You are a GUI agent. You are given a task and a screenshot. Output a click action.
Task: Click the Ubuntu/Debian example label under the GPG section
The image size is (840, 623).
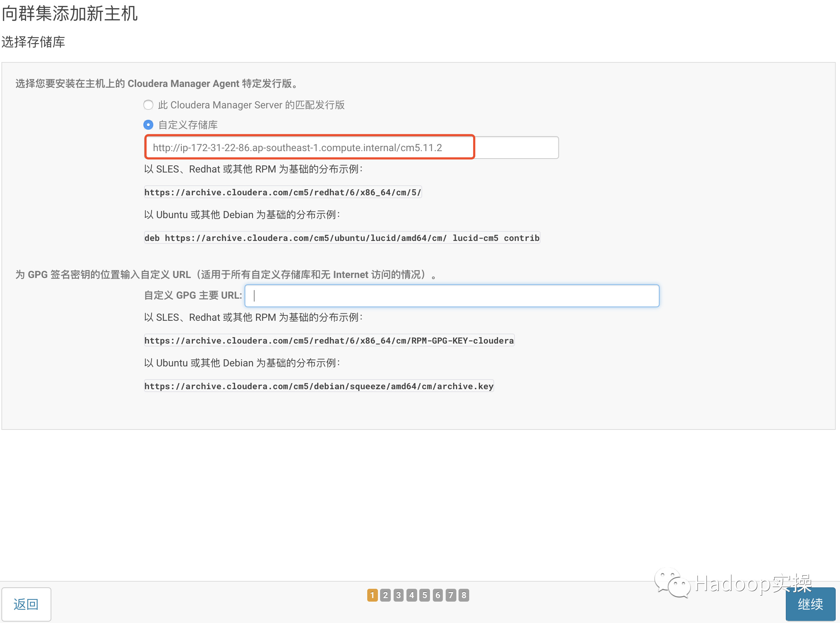pyautogui.click(x=242, y=363)
